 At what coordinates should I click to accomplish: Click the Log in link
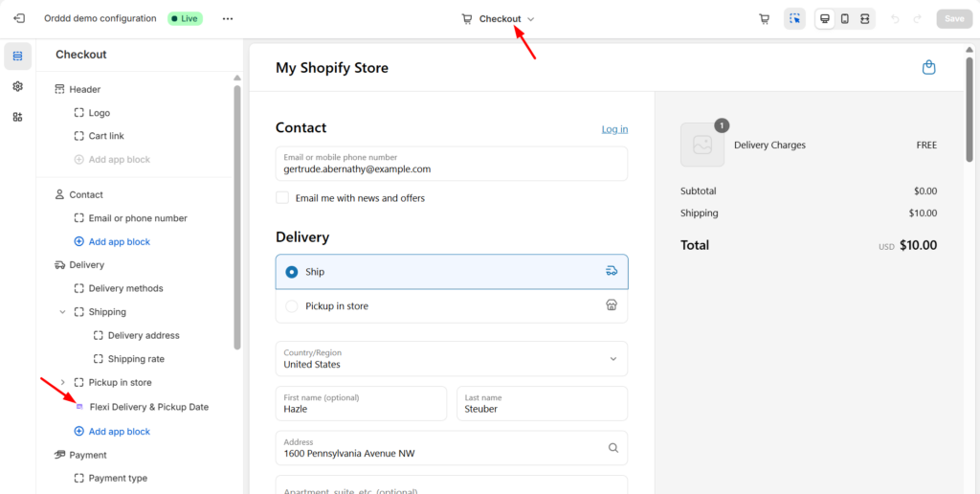tap(614, 129)
